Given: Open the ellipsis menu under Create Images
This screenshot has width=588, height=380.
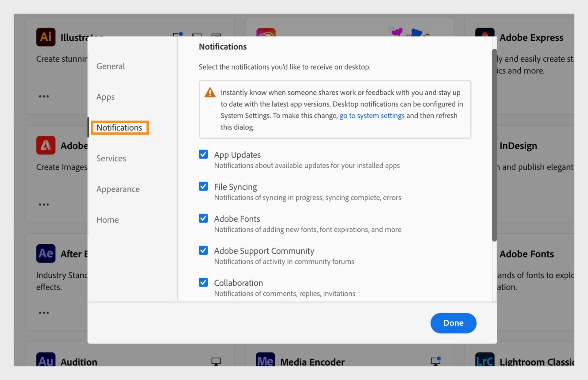Looking at the screenshot, I should (x=44, y=204).
